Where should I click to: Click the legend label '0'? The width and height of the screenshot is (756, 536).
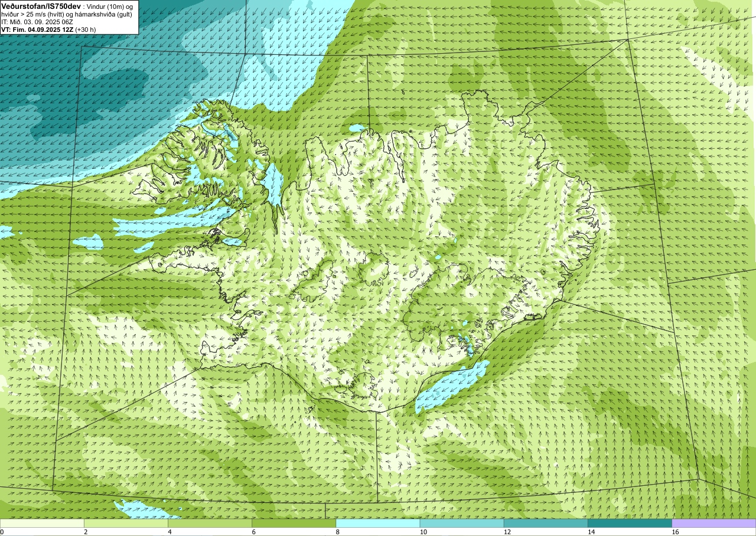coord(2,532)
